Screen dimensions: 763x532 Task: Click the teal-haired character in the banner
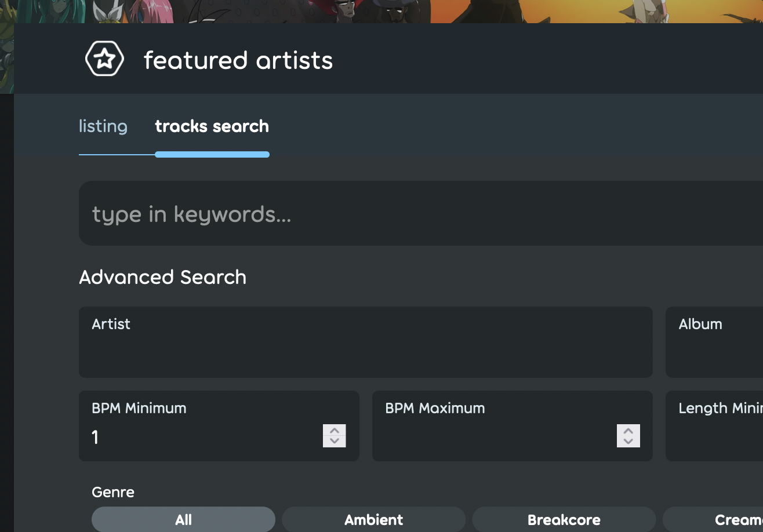[52, 10]
